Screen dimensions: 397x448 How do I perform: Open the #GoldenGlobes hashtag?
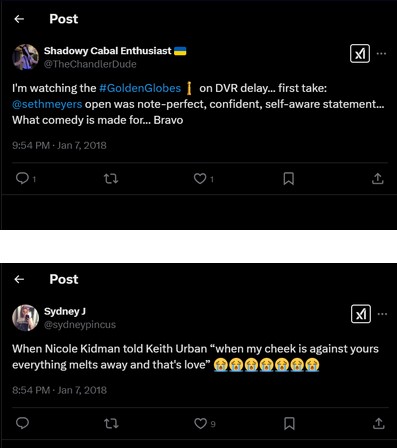click(140, 88)
